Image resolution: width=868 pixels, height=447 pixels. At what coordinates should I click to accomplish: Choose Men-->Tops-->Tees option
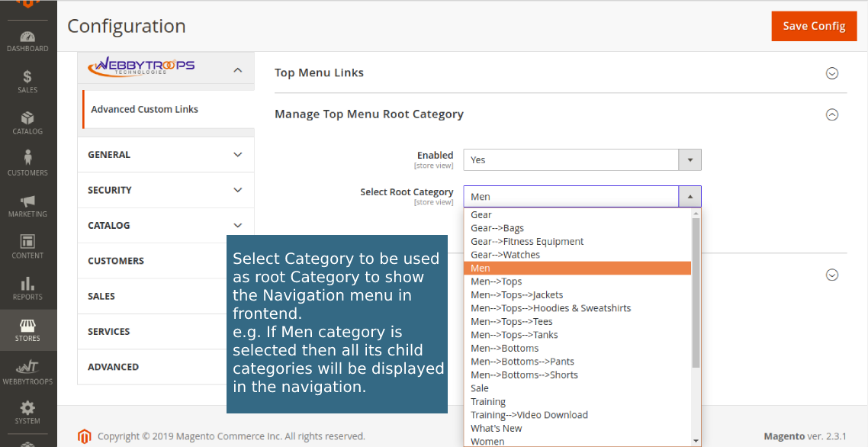[577, 321]
